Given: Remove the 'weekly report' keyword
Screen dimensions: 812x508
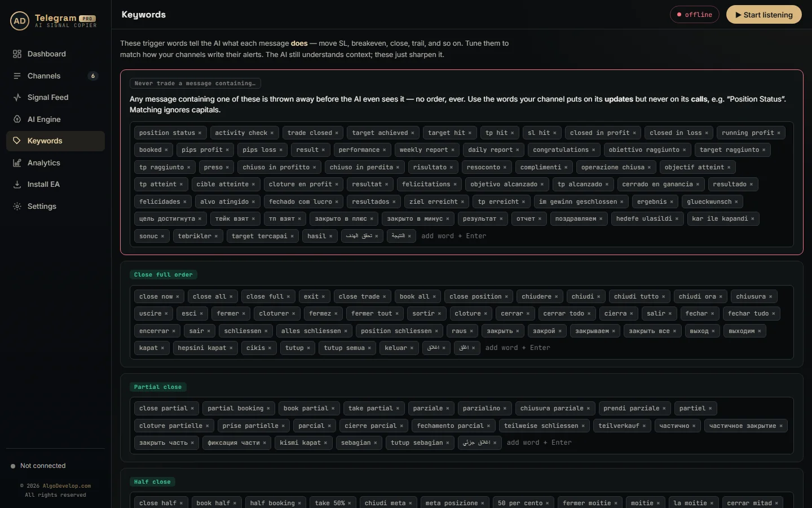Looking at the screenshot, I should click(452, 150).
